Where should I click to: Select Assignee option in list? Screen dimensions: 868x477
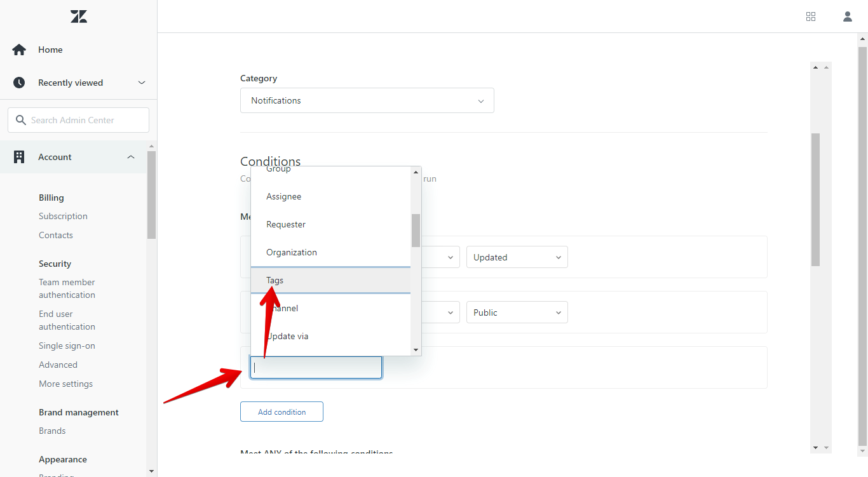point(284,196)
